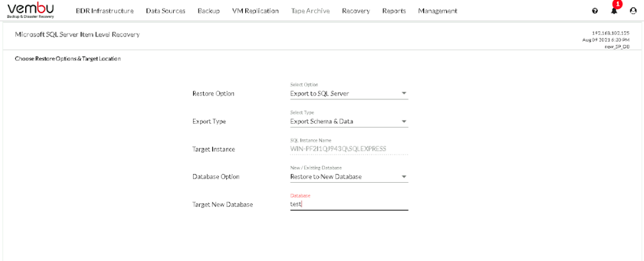This screenshot has width=644, height=261.
Task: Open the BDR Infrastructure menu
Action: 104,11
